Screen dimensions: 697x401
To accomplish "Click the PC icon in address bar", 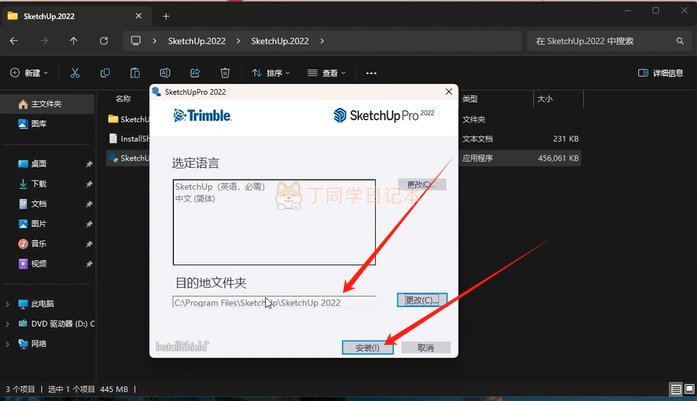I will [136, 41].
